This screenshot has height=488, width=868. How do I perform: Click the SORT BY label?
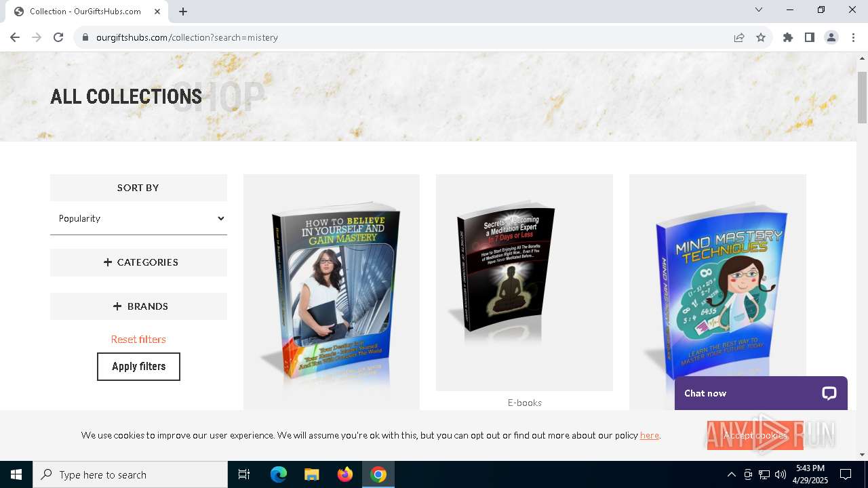138,188
